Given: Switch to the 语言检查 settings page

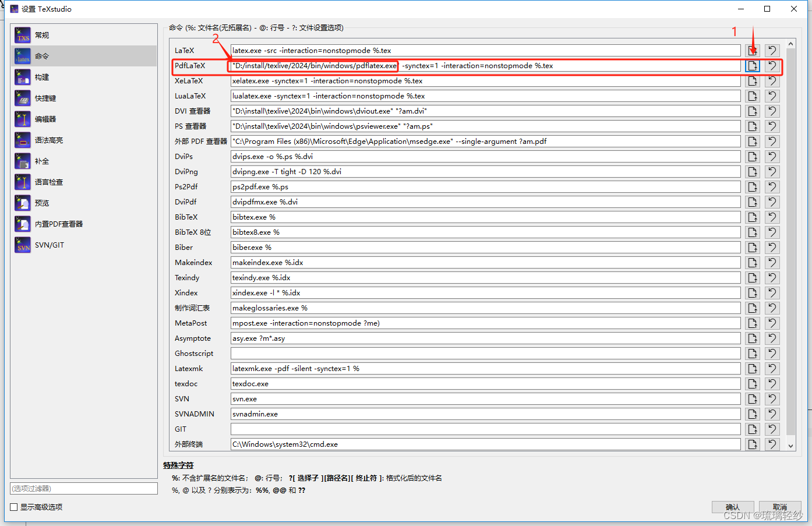Looking at the screenshot, I should [84, 182].
